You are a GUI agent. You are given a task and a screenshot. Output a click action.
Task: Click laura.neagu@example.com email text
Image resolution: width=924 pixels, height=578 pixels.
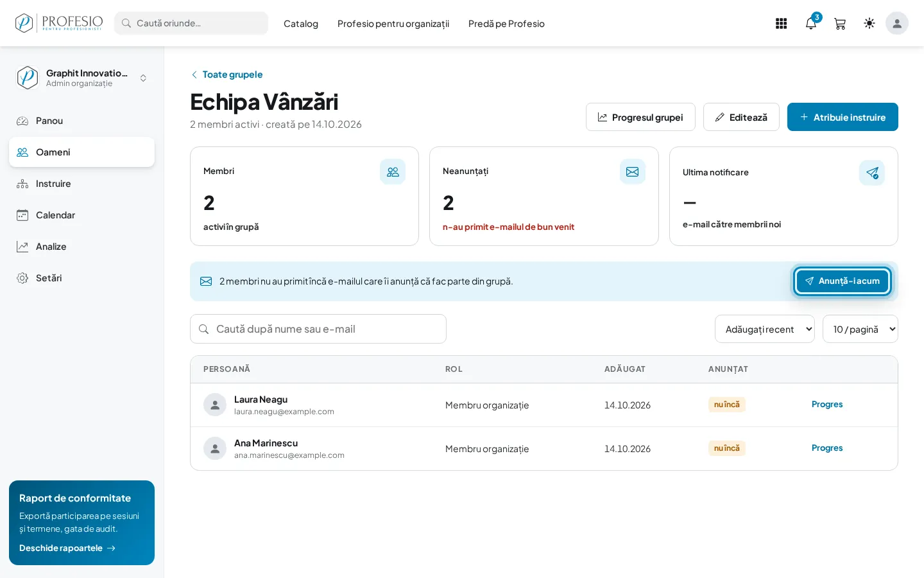[x=284, y=412]
